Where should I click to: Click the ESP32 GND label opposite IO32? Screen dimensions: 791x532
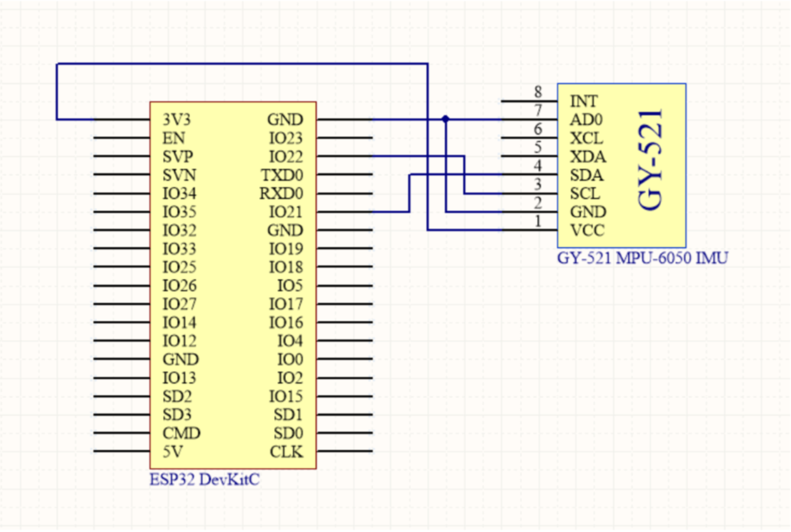(285, 231)
